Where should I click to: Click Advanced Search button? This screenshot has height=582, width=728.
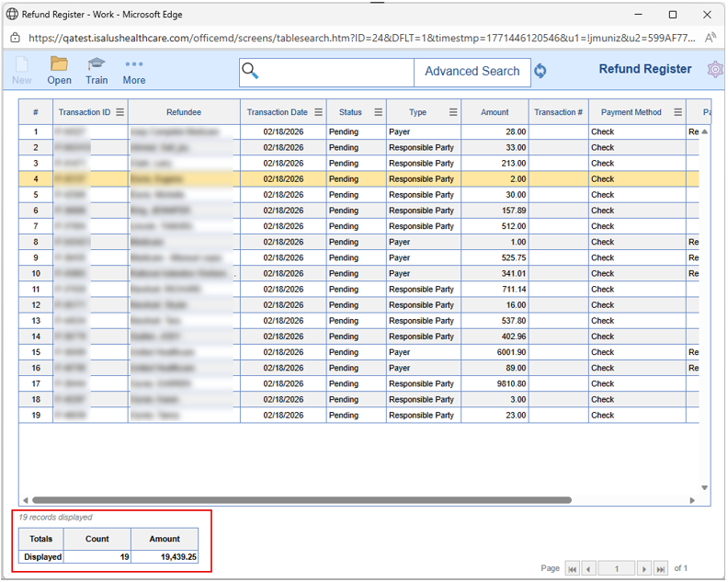(x=472, y=72)
